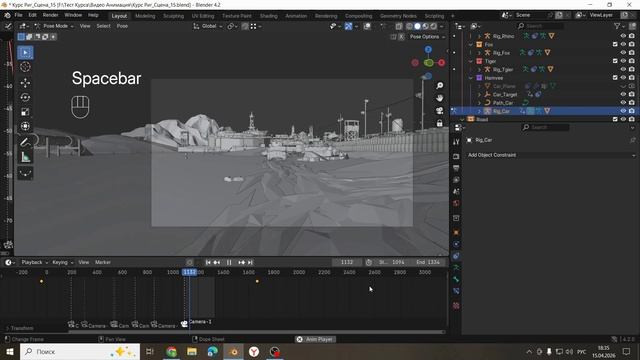The width and height of the screenshot is (640, 360).
Task: Toggle visibility eye of Rig_Rhino
Action: [623, 36]
